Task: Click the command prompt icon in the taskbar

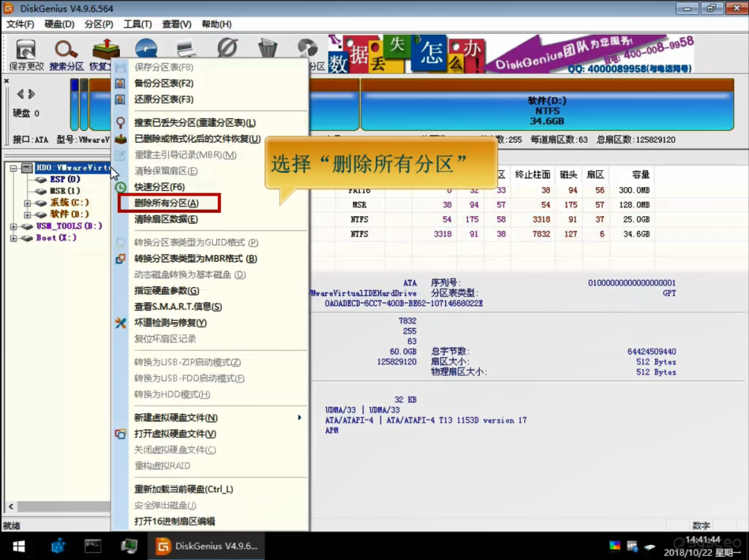Action: (93, 545)
